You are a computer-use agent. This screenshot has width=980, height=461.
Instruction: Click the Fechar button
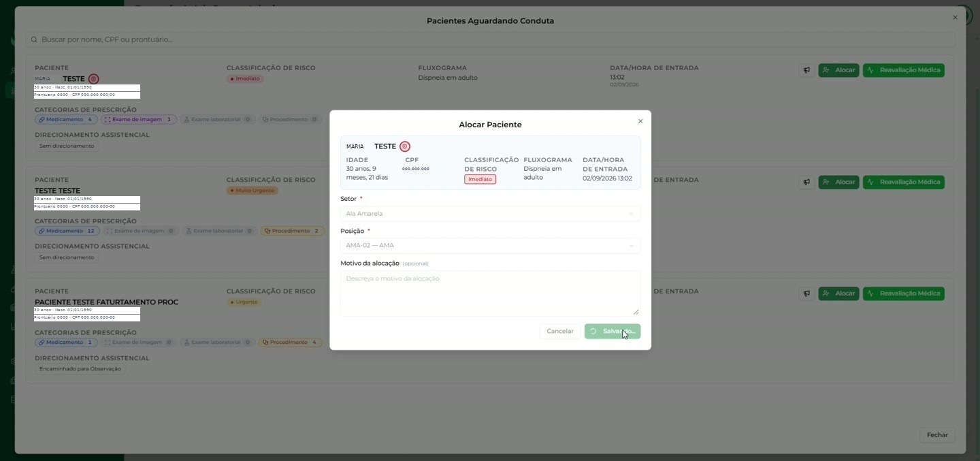tap(937, 435)
